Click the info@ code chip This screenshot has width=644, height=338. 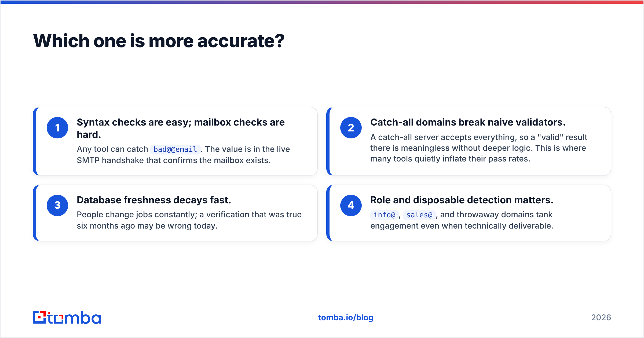(x=384, y=215)
